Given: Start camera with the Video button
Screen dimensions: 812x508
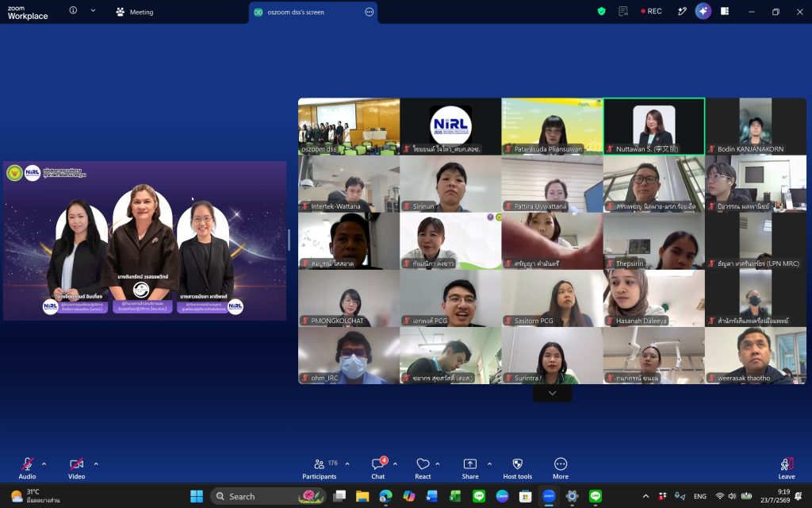Looking at the screenshot, I should [76, 468].
